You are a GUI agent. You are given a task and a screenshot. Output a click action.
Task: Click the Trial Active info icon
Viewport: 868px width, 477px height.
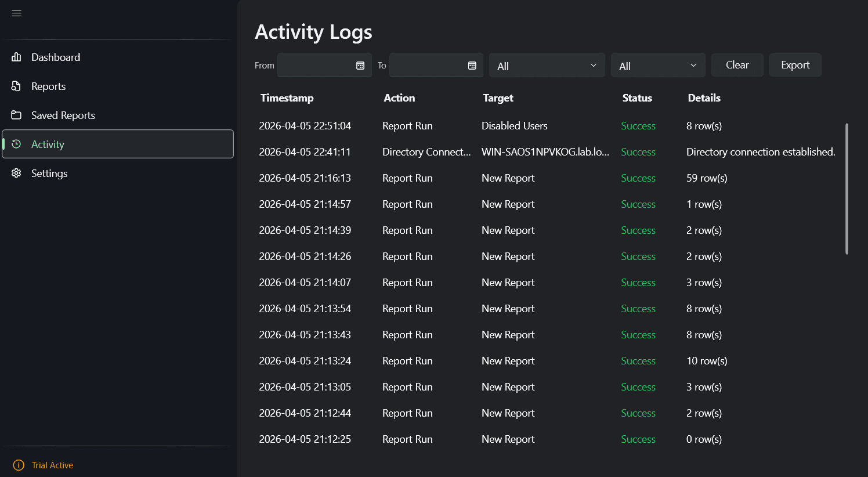[19, 465]
